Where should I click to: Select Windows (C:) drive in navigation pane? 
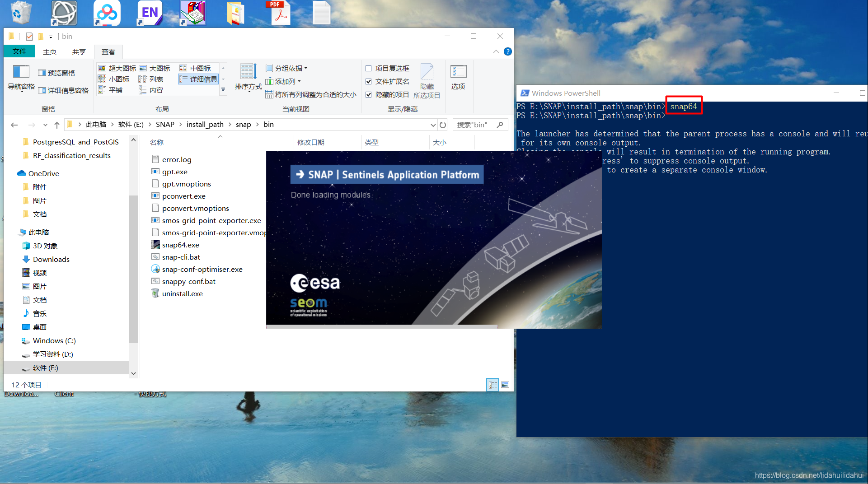coord(54,340)
